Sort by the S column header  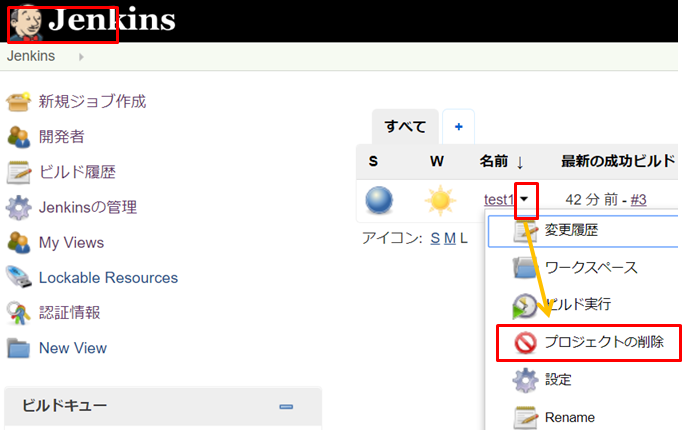click(373, 161)
